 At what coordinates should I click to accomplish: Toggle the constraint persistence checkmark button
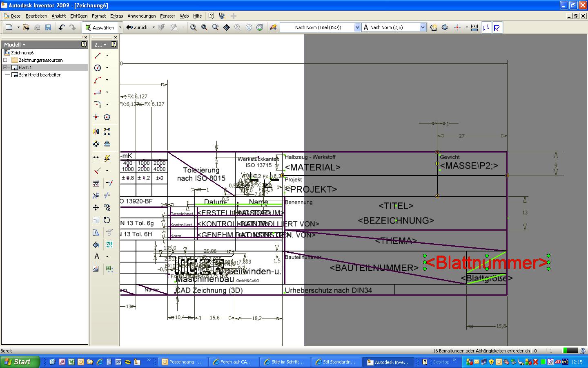coord(497,27)
